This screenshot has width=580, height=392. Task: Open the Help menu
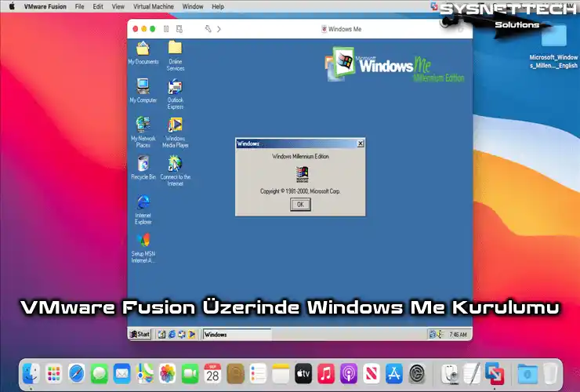218,6
